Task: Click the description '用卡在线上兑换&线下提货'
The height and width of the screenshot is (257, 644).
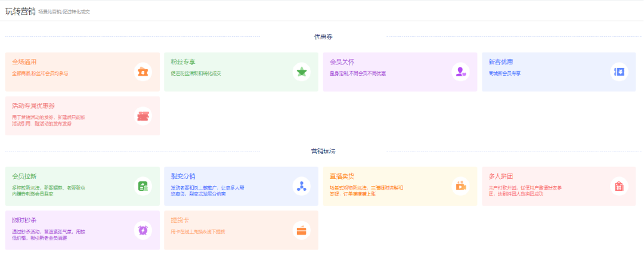Action: point(198,232)
